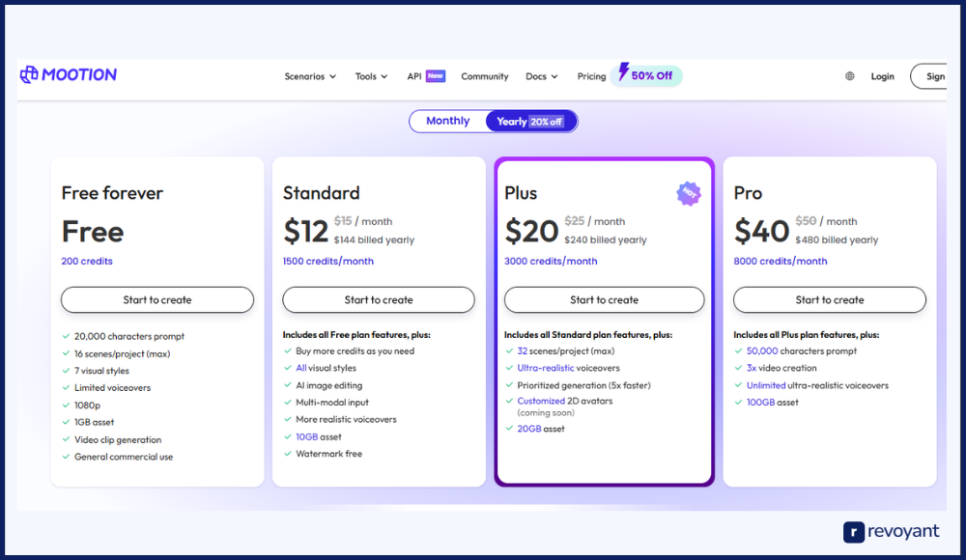Screen dimensions: 966x560
Task: Click 'Buy more credits as you need'
Action: pos(355,351)
